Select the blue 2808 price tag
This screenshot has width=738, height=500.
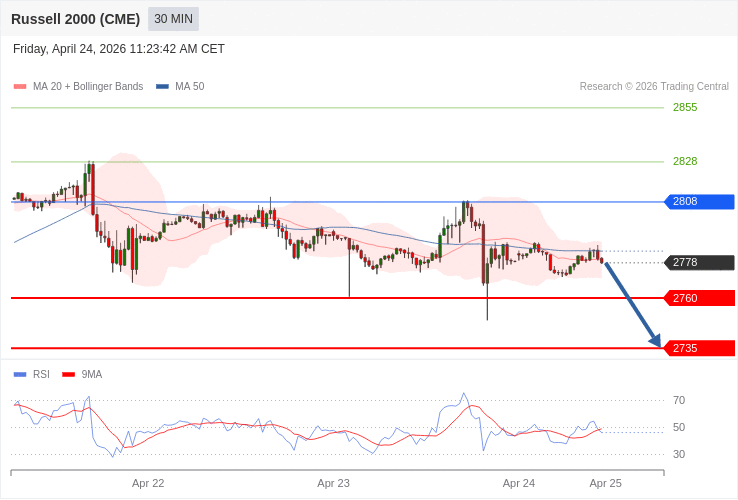pos(699,202)
